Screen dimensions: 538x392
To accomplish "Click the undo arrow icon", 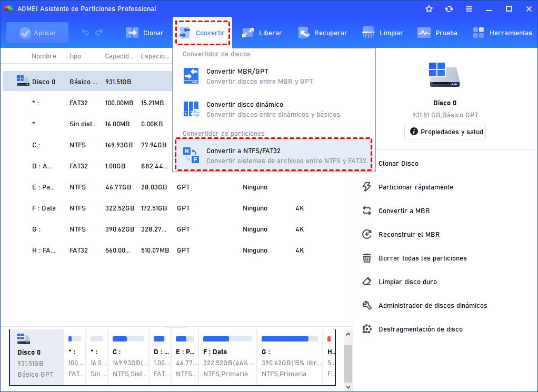I will click(x=85, y=33).
